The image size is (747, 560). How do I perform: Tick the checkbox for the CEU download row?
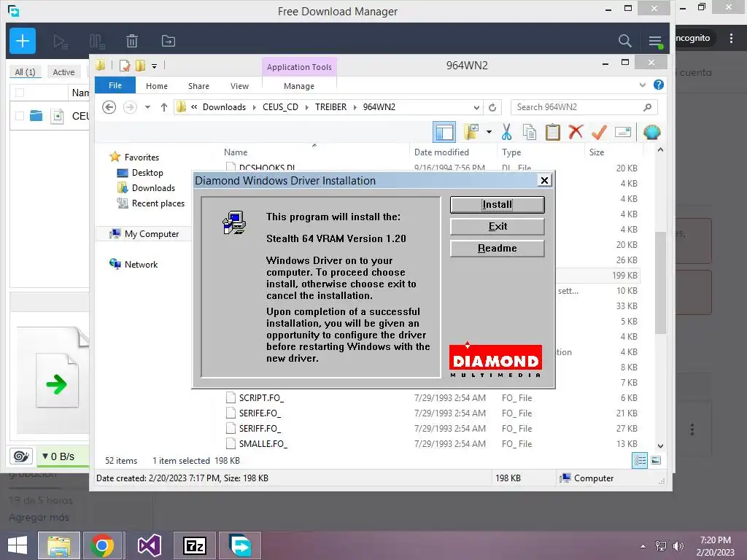point(20,116)
